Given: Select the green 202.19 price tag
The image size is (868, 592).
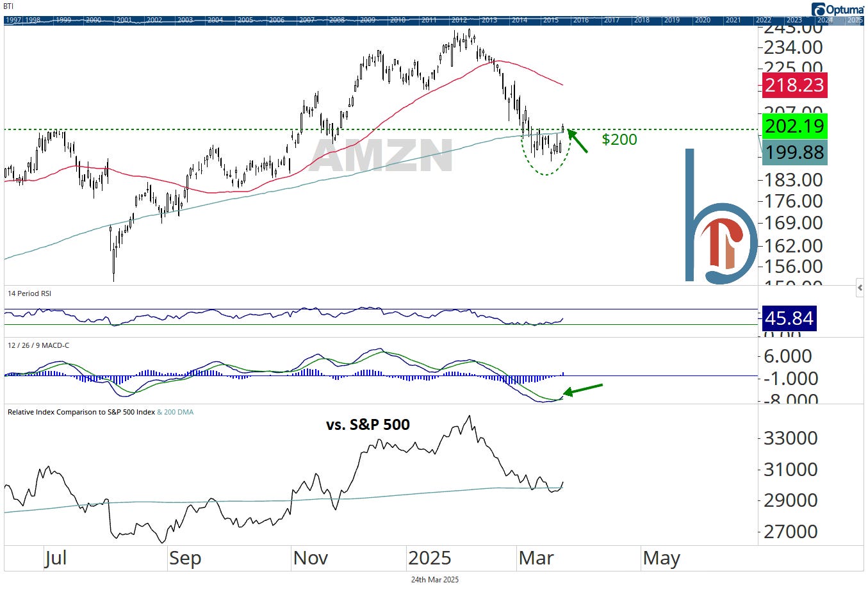Looking at the screenshot, I should tap(794, 126).
